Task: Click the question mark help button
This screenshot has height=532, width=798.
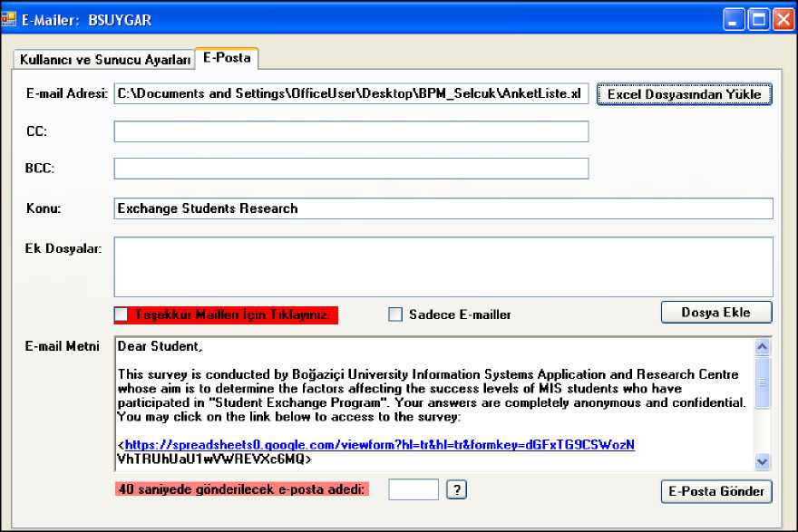Action: [457, 489]
